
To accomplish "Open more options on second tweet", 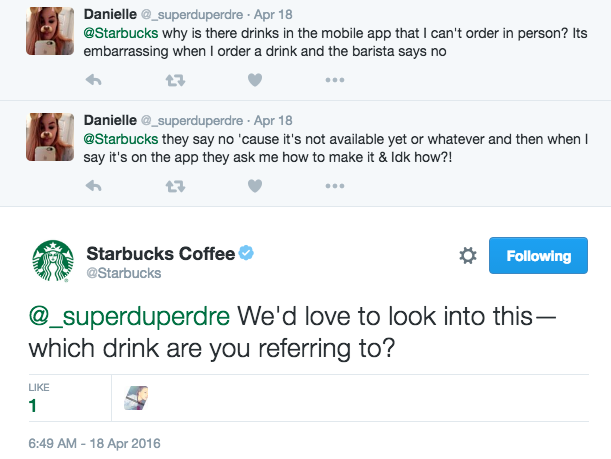I will [x=334, y=185].
